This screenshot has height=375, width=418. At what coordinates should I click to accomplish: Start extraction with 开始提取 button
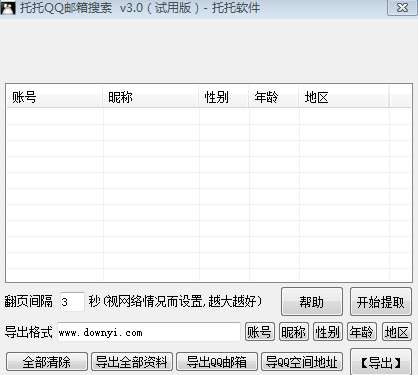point(381,302)
